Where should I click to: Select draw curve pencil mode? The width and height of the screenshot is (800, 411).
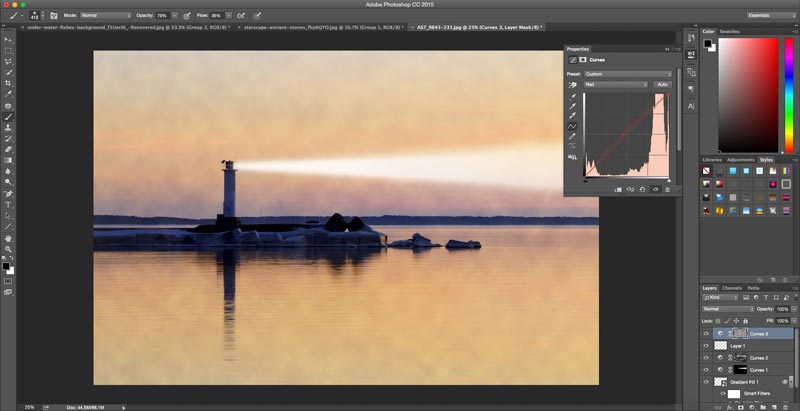[572, 136]
